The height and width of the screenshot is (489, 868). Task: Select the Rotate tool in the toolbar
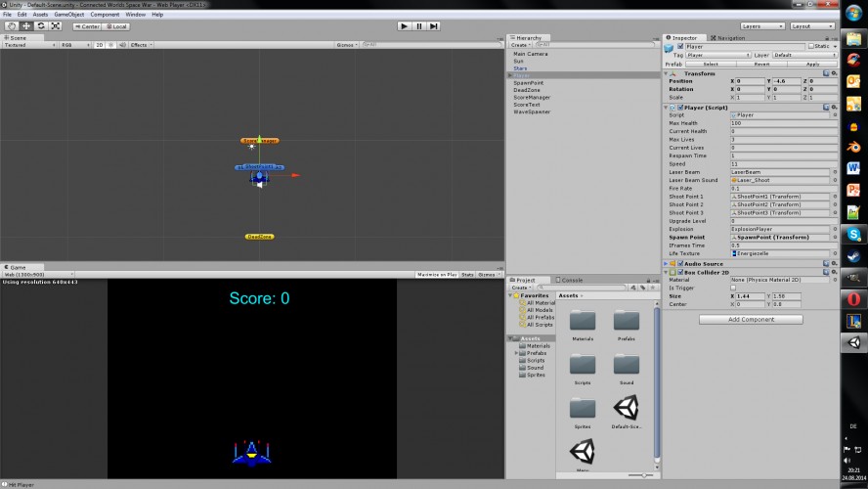pyautogui.click(x=41, y=26)
